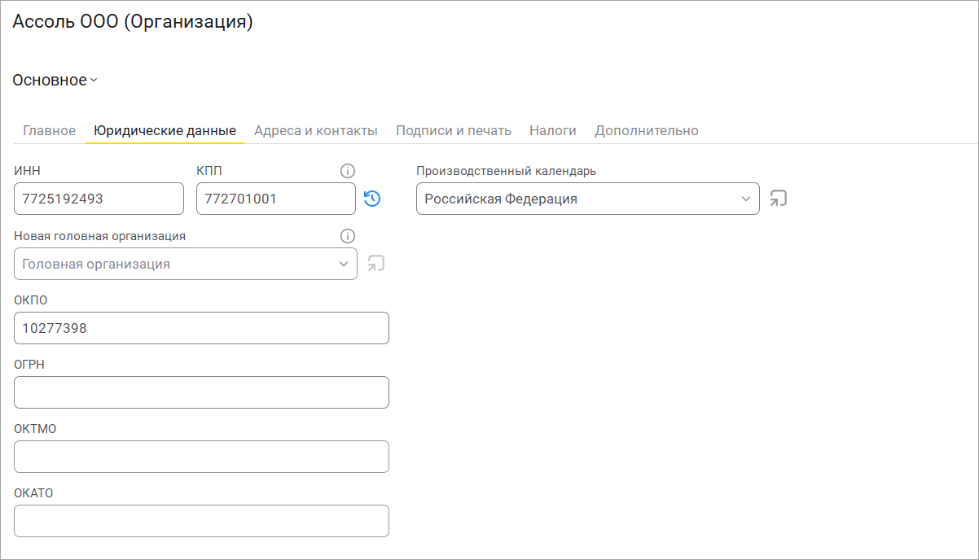Select the Юридические данные tab

(x=165, y=130)
